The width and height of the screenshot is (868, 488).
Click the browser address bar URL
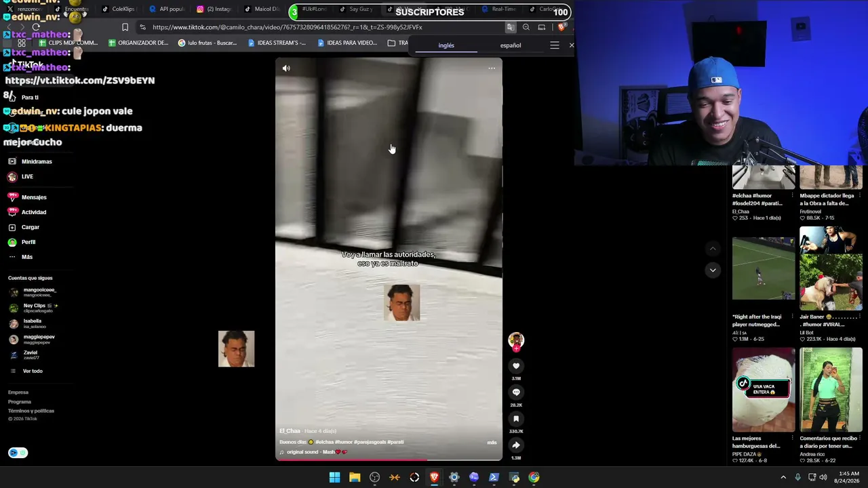(288, 27)
